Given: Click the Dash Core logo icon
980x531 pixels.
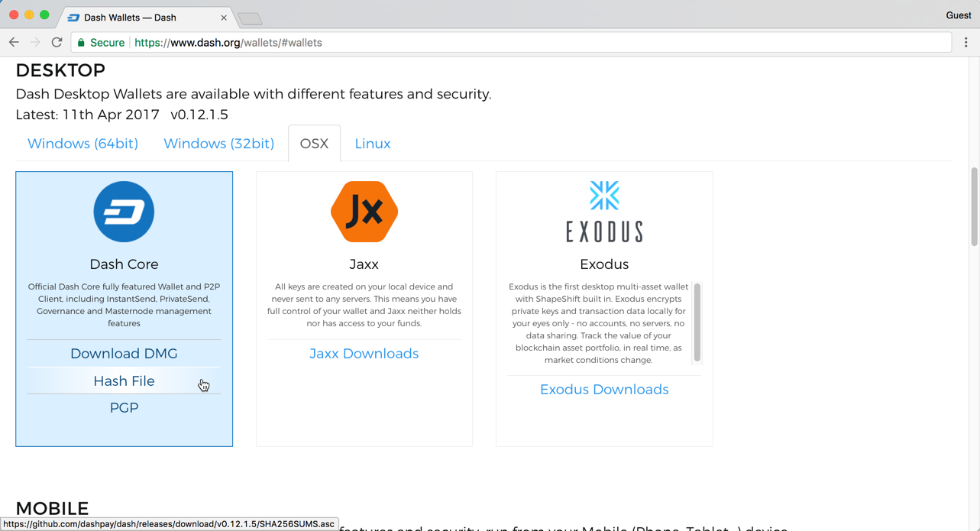Looking at the screenshot, I should coord(124,212).
